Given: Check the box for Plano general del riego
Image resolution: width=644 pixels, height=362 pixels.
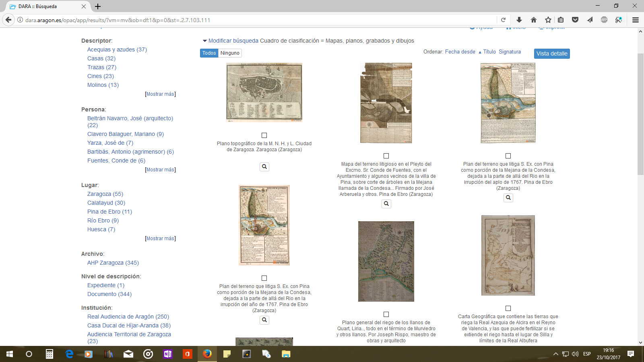Looking at the screenshot, I should click(x=386, y=315).
